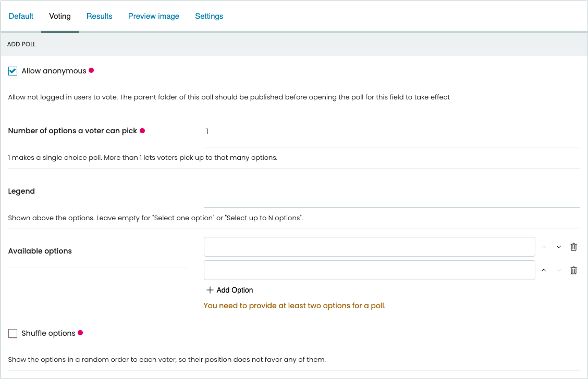Enable the Shuffle options checkbox
This screenshot has width=588, height=379.
point(13,333)
